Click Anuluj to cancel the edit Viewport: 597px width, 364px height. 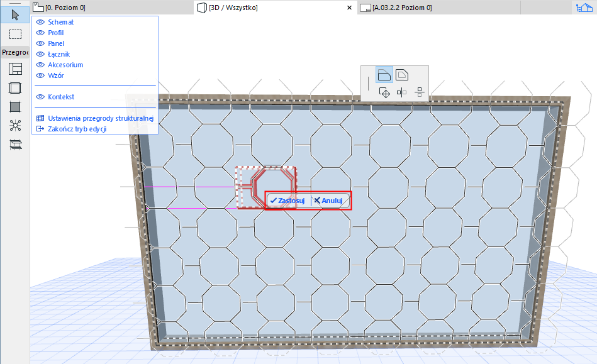click(x=330, y=200)
